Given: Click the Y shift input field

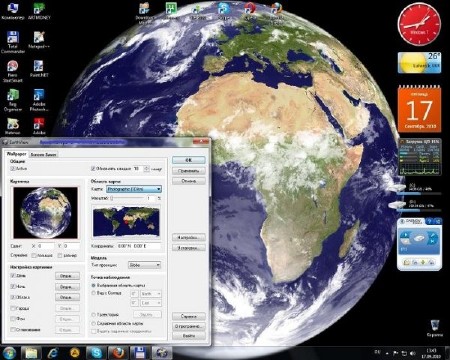Looking at the screenshot, I should (71, 246).
